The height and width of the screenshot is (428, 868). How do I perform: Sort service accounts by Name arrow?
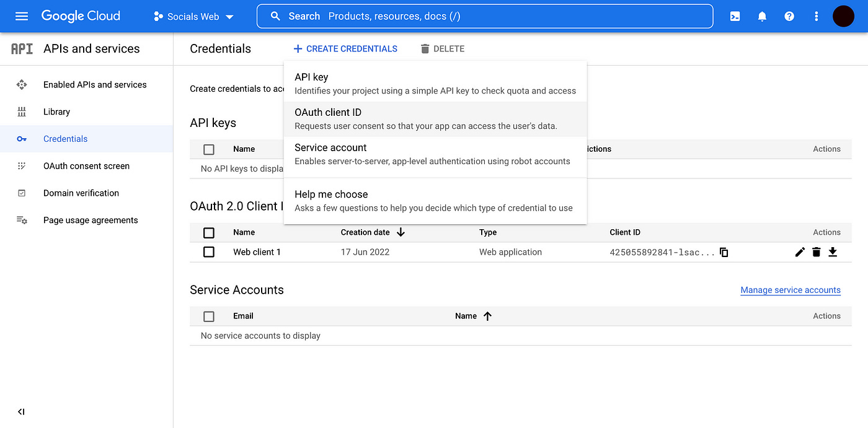point(487,316)
